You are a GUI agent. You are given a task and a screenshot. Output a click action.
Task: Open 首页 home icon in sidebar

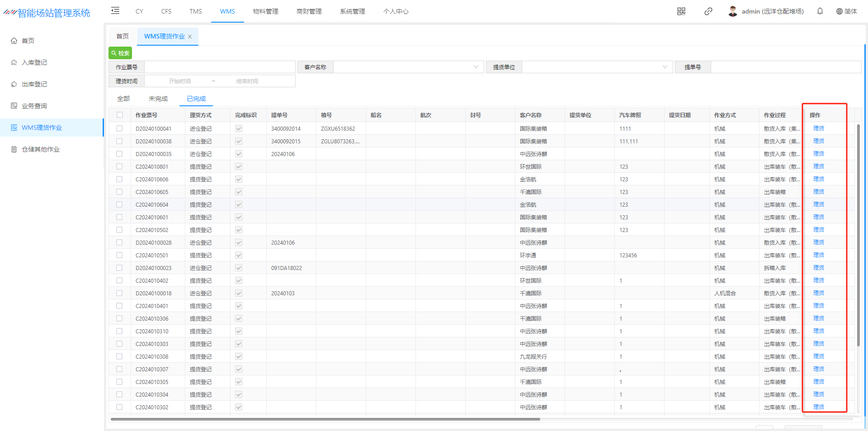(x=14, y=41)
